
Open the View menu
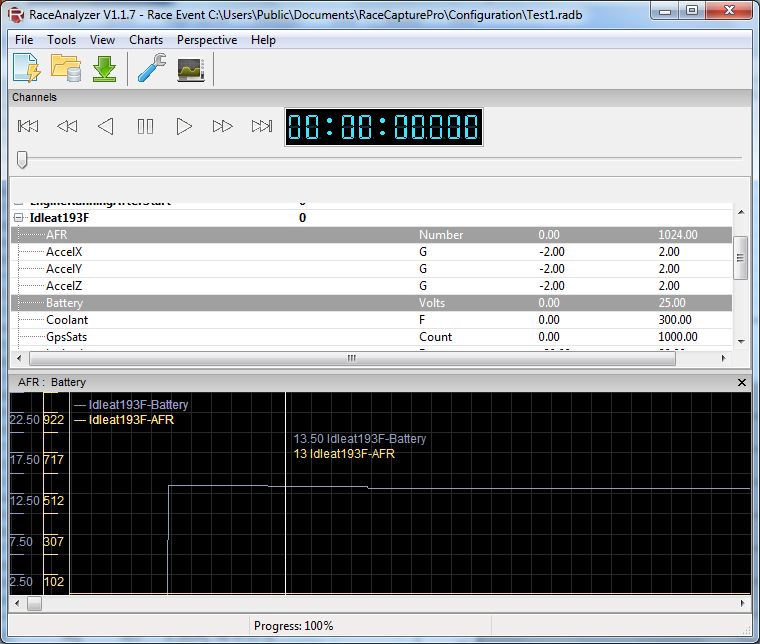(102, 40)
